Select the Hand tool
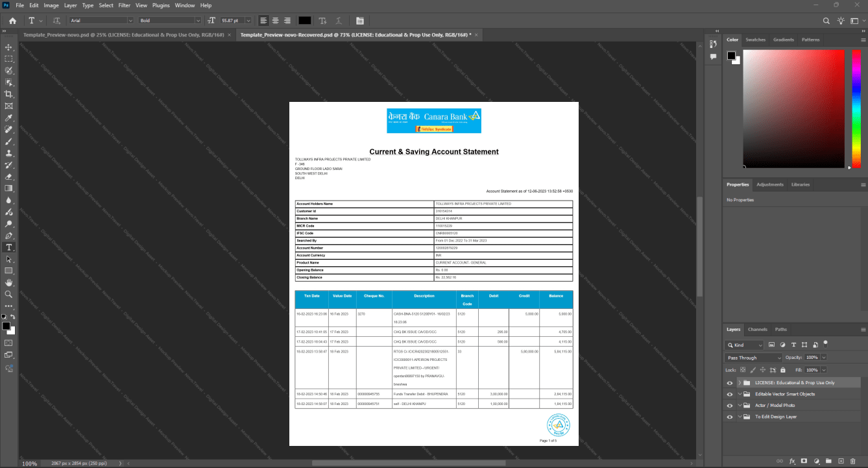The height and width of the screenshot is (468, 868). coord(8,282)
